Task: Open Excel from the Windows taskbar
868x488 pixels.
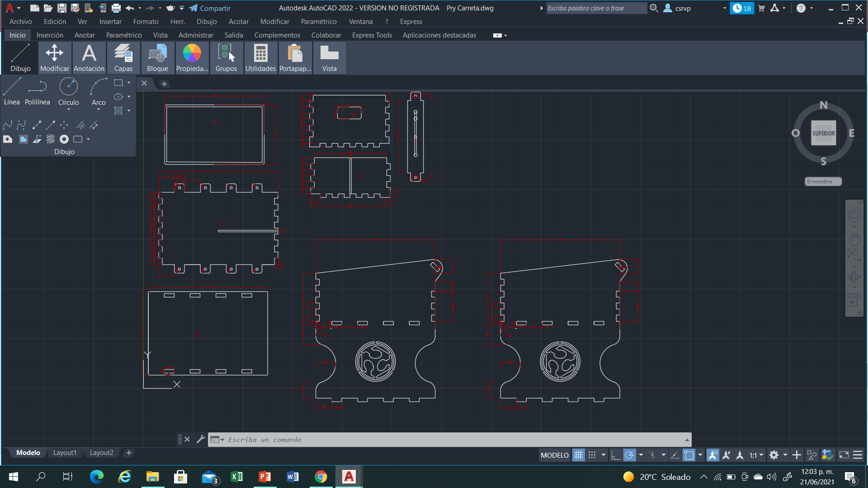Action: 236,477
